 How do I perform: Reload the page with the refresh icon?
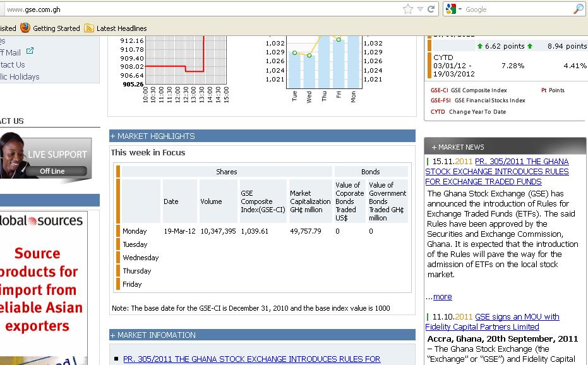pyautogui.click(x=431, y=9)
